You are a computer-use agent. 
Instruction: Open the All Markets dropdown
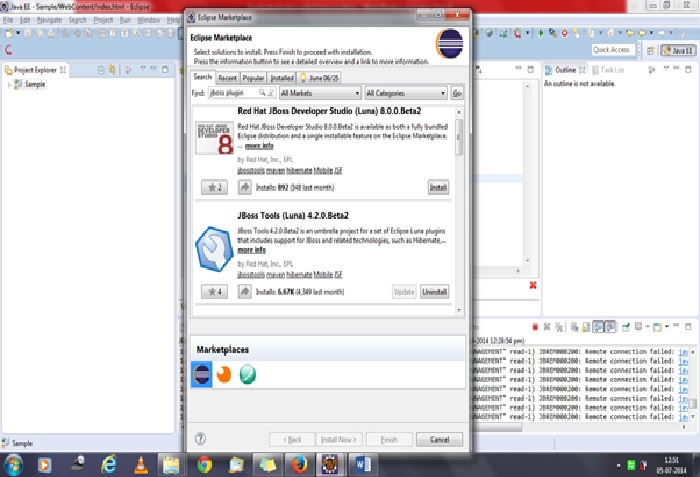(x=320, y=93)
